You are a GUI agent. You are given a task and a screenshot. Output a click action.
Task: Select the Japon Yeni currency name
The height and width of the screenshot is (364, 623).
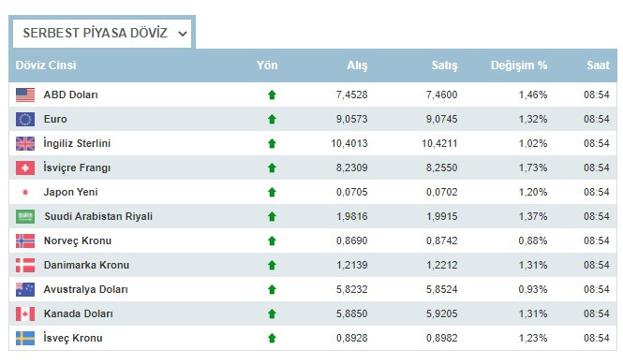click(x=70, y=192)
